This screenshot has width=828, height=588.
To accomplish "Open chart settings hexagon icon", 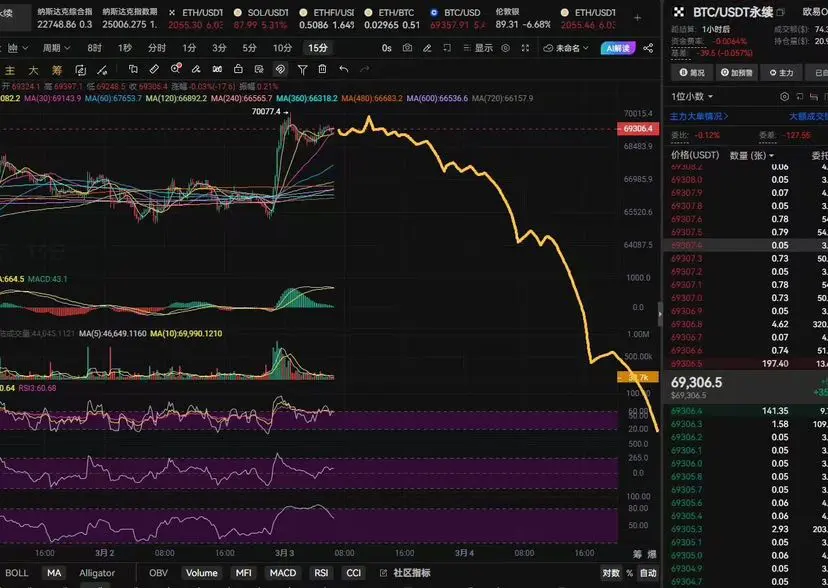I will (505, 48).
